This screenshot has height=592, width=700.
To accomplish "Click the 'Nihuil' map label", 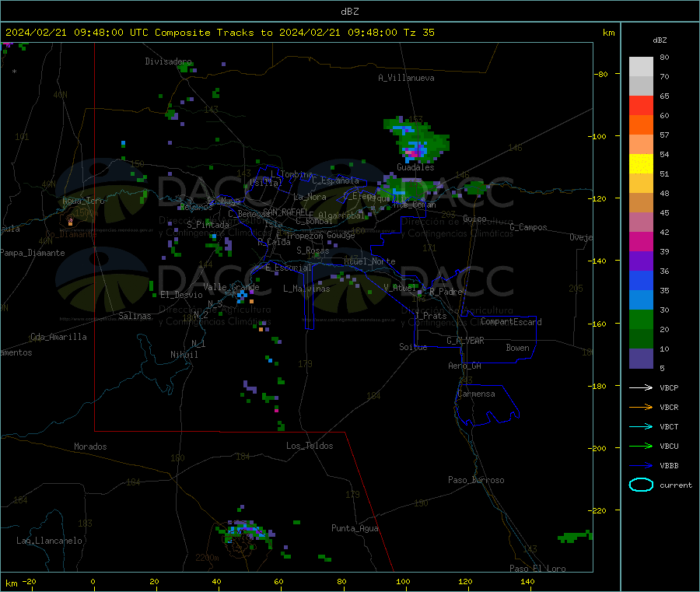I will pos(184,355).
